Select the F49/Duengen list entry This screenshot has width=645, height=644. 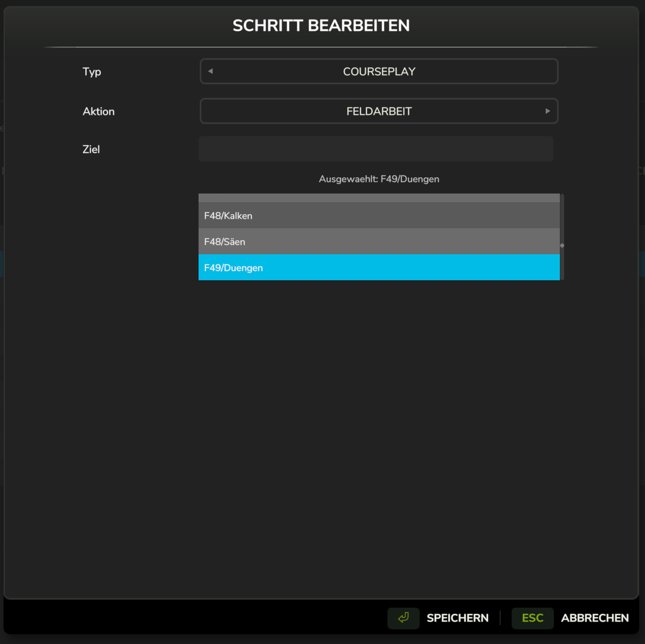[379, 268]
